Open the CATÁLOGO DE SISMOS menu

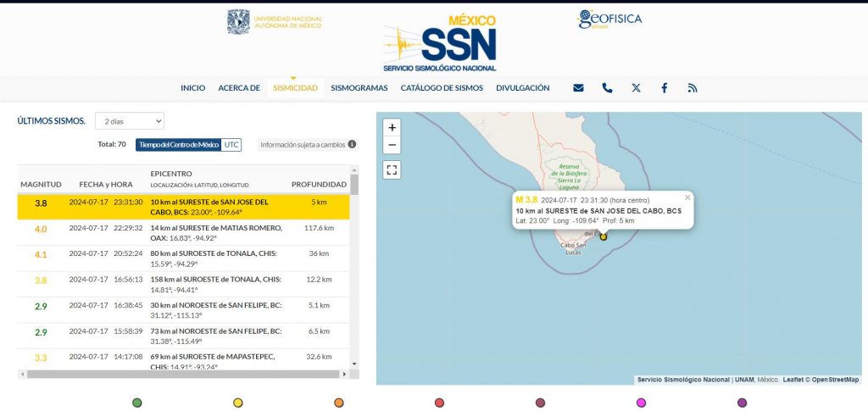(x=442, y=88)
